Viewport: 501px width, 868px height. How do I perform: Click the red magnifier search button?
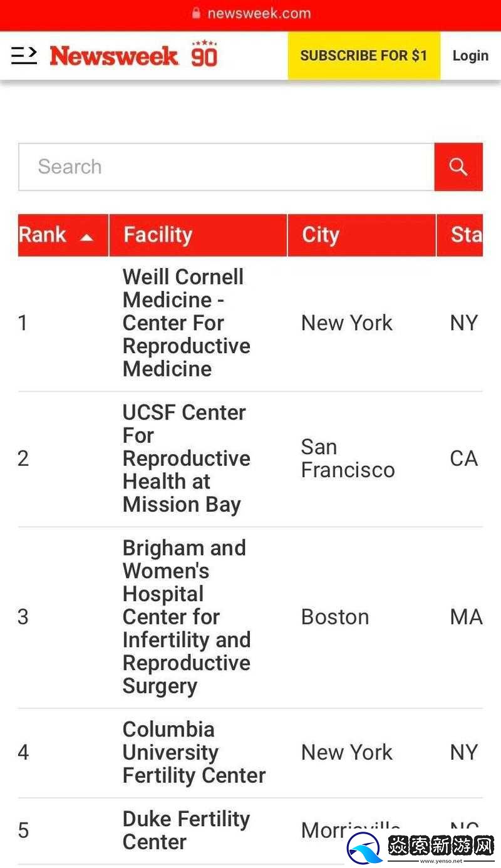(458, 167)
